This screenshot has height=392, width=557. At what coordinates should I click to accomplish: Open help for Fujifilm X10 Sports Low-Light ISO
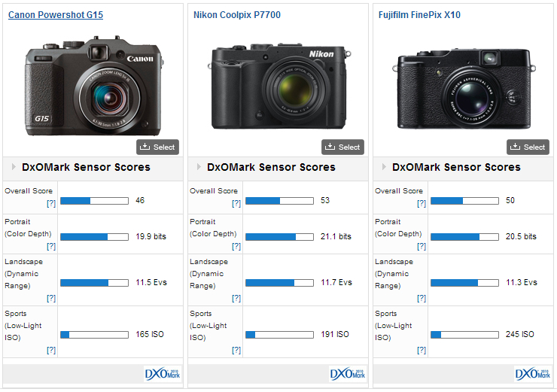pyautogui.click(x=422, y=350)
